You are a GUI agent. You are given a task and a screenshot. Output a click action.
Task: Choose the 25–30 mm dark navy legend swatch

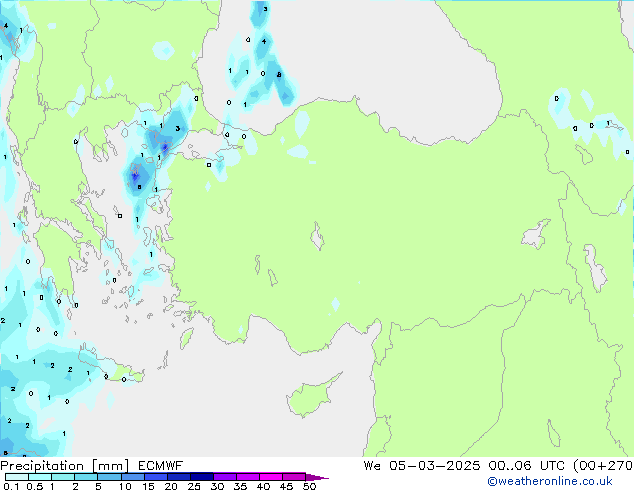click(x=202, y=477)
